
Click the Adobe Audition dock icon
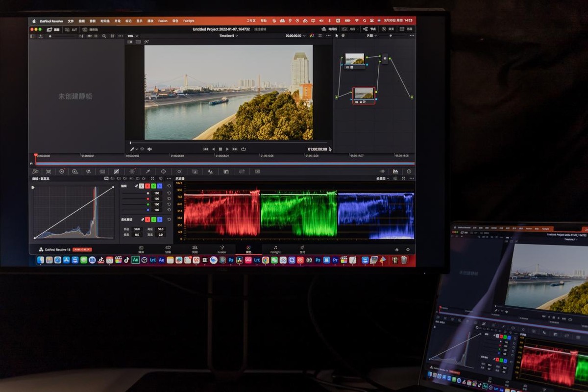pyautogui.click(x=136, y=260)
